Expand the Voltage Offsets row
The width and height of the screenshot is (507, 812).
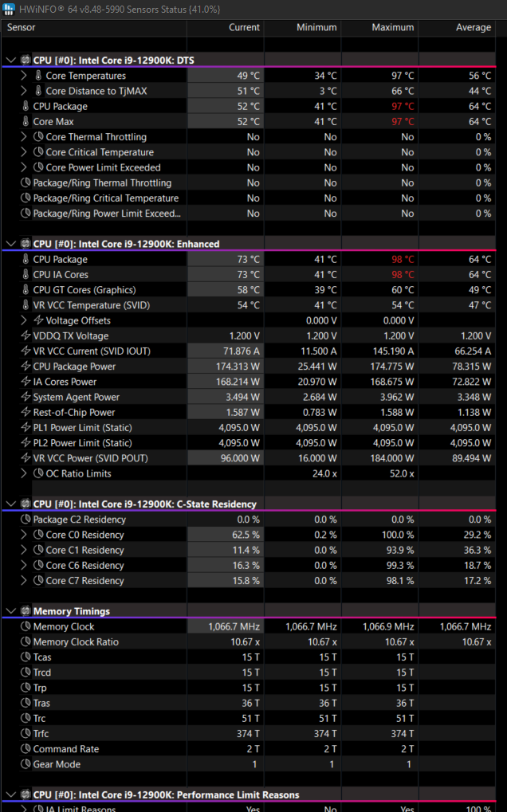(24, 320)
